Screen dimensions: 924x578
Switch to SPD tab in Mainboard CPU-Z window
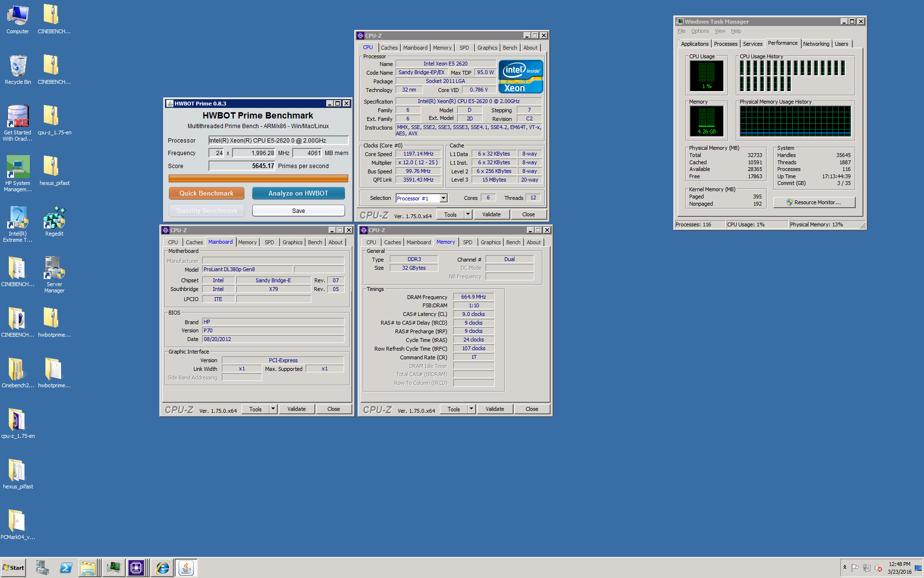coord(269,242)
